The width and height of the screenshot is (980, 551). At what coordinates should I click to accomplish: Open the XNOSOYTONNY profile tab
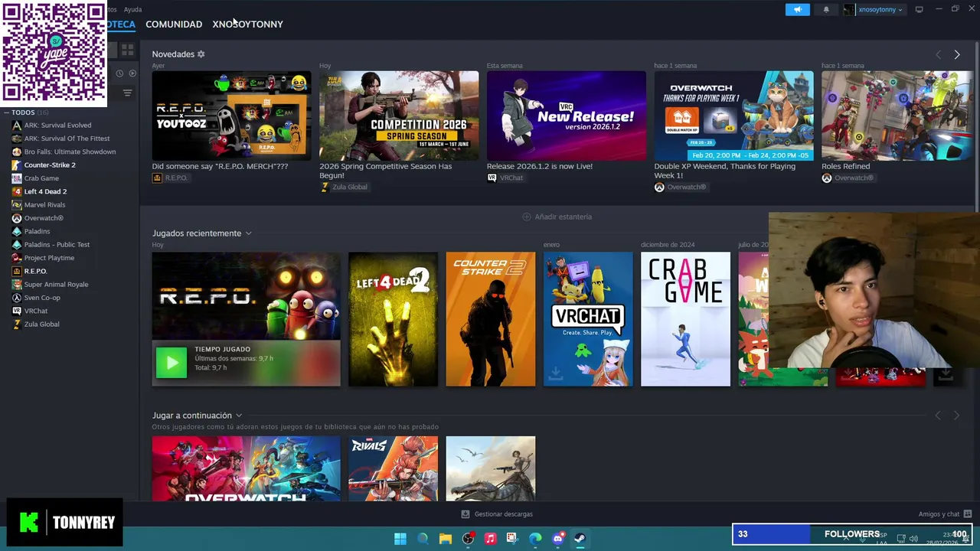click(248, 24)
